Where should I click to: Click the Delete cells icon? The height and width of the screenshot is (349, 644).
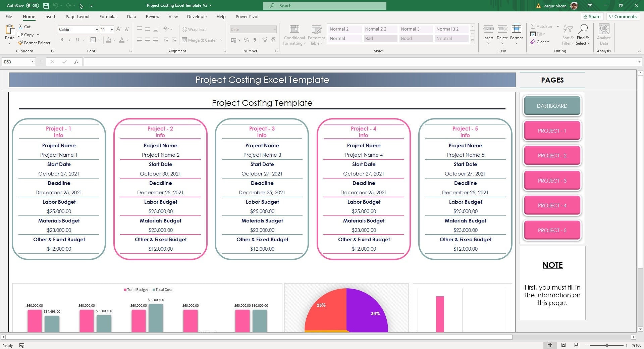(502, 30)
